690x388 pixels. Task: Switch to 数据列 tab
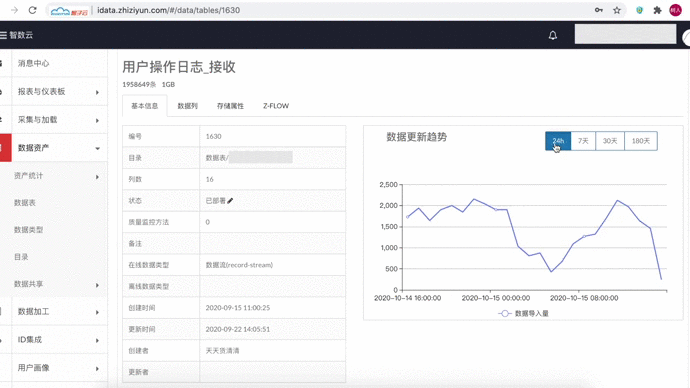[x=187, y=106]
